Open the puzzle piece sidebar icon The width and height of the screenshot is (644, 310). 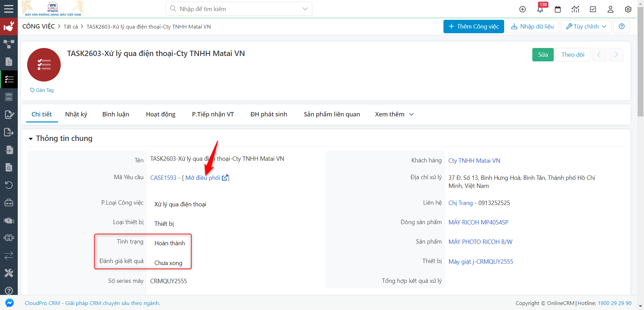(9, 238)
